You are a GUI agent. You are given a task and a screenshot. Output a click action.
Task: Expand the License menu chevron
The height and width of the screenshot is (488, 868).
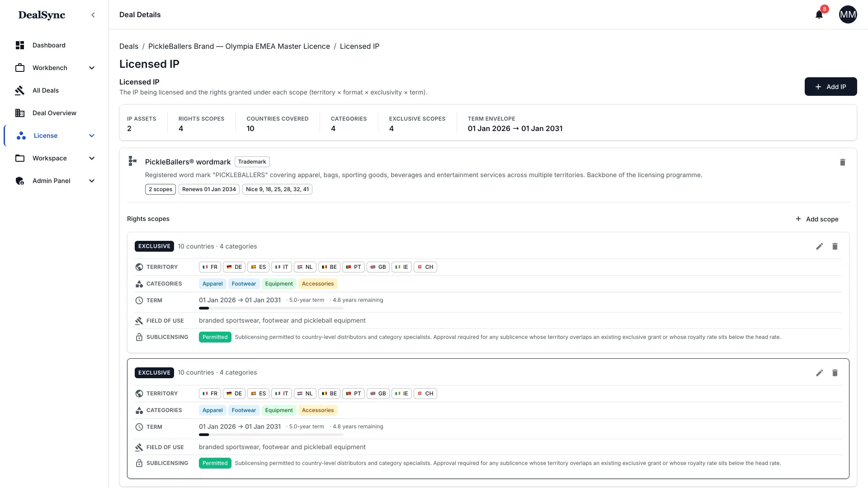pos(92,136)
